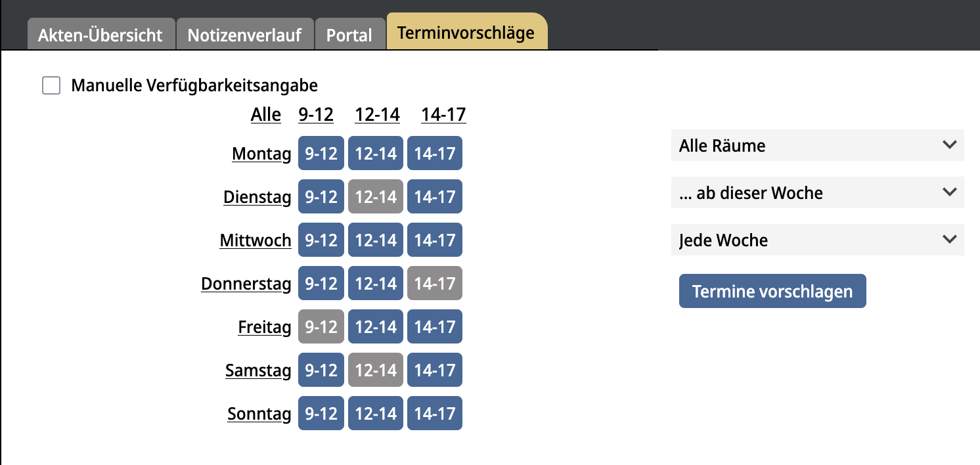This screenshot has width=980, height=465.
Task: Open the Notizenverlauf tab
Action: (244, 35)
